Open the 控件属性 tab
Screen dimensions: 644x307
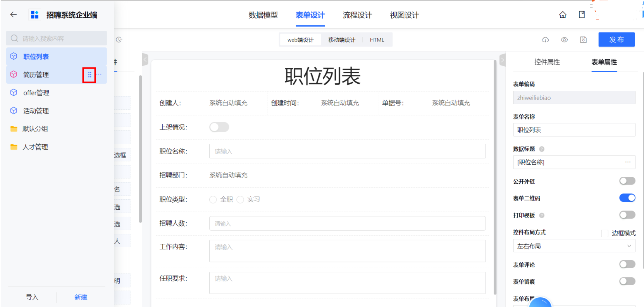point(547,62)
